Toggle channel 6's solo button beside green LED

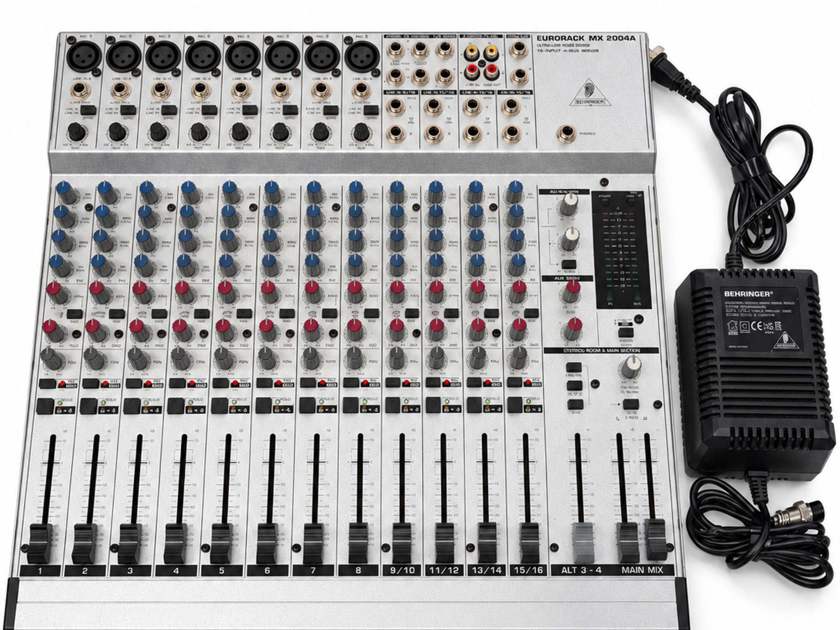[264, 406]
